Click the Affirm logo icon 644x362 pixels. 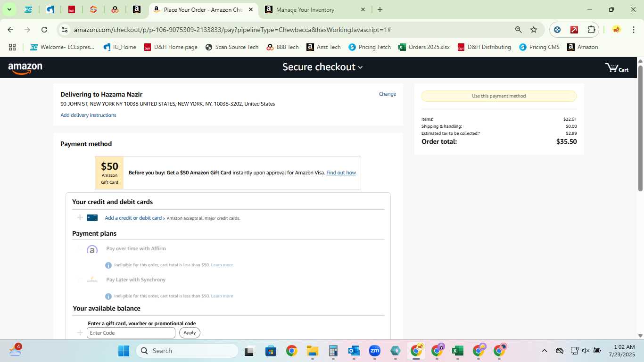(92, 249)
